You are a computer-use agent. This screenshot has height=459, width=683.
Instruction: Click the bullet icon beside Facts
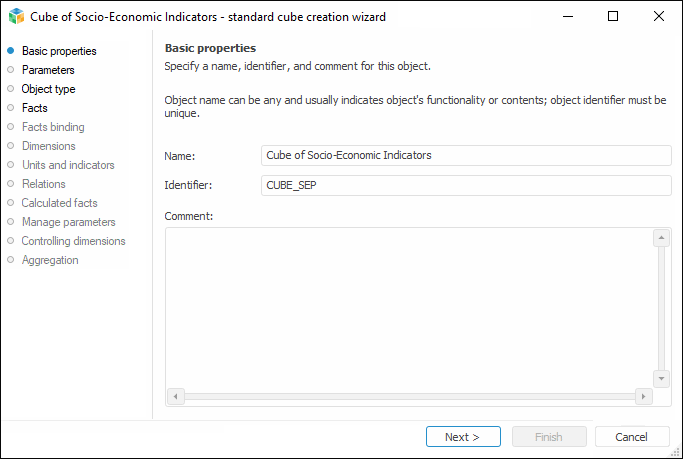(x=11, y=108)
